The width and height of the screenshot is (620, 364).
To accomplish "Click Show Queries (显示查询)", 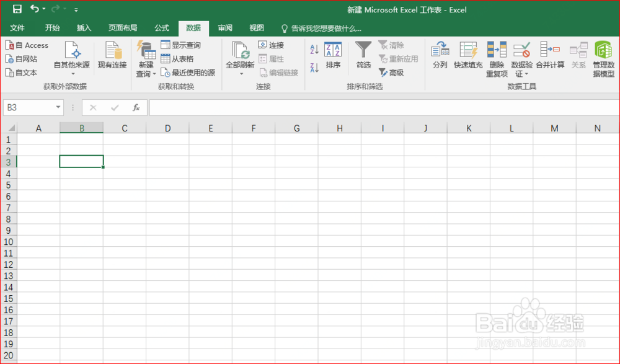I will 180,45.
